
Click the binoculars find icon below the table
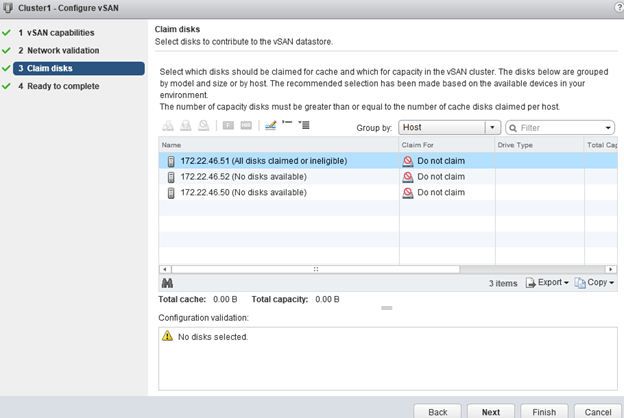[166, 283]
